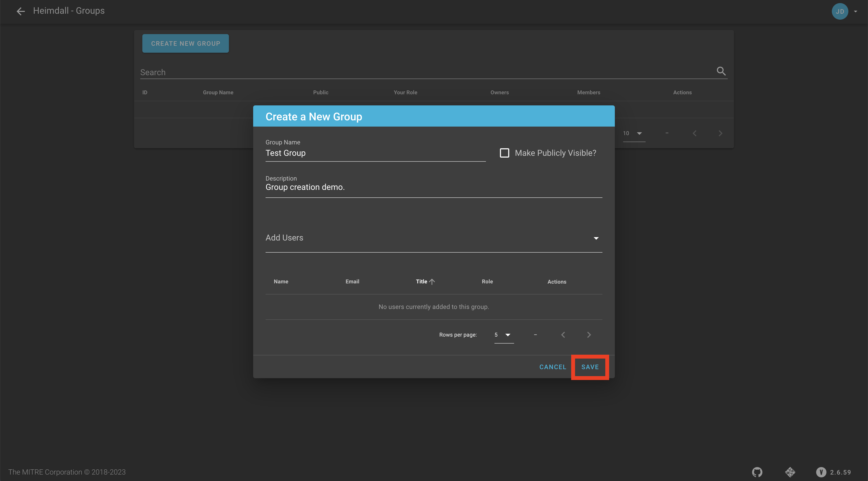Viewport: 868px width, 481px height.
Task: Click the Netlify icon in footer
Action: (x=790, y=472)
